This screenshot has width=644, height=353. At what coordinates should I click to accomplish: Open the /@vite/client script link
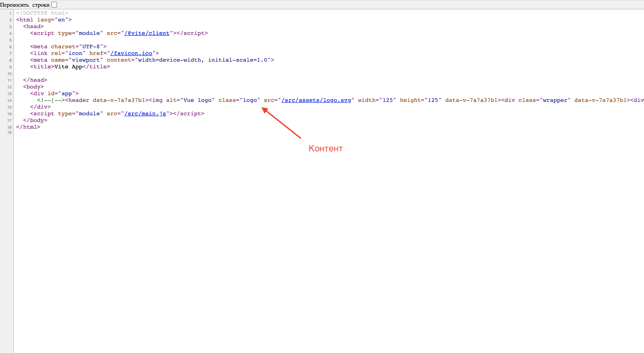point(147,33)
